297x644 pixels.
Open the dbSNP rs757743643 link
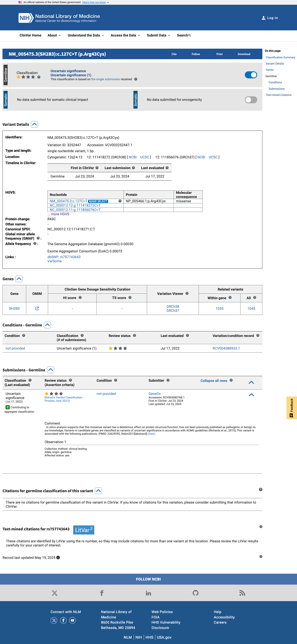(x=64, y=257)
